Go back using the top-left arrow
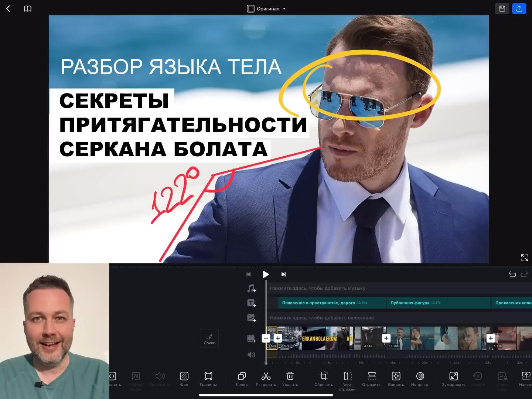The height and width of the screenshot is (399, 532). click(x=8, y=8)
